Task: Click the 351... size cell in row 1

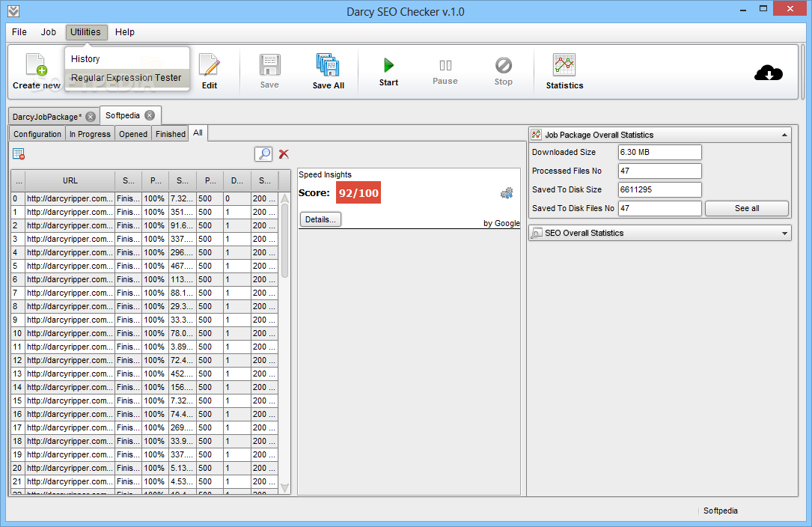Action: pos(183,212)
